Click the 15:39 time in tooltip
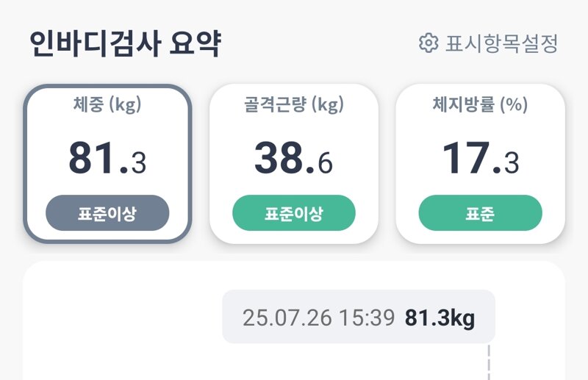Screen dimensions: 588x380 (367, 318)
